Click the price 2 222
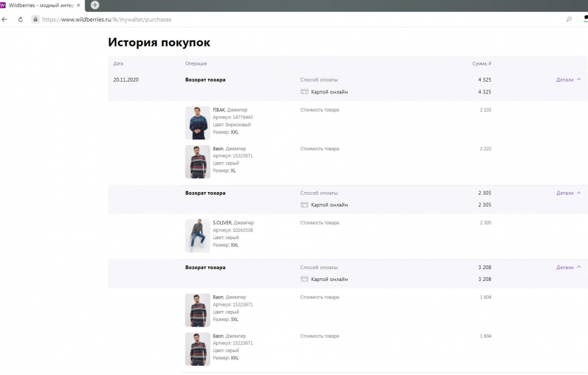This screenshot has height=375, width=588. tap(485, 148)
